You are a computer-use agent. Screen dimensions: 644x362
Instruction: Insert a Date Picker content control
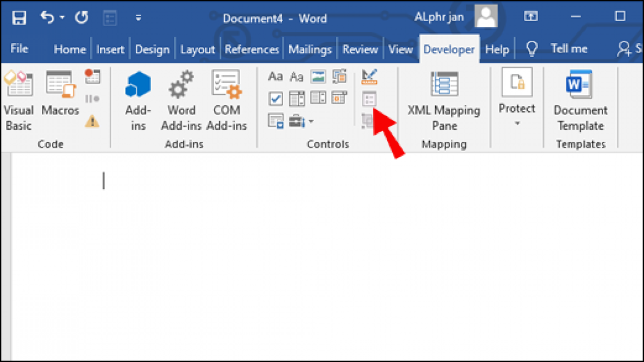[x=340, y=99]
